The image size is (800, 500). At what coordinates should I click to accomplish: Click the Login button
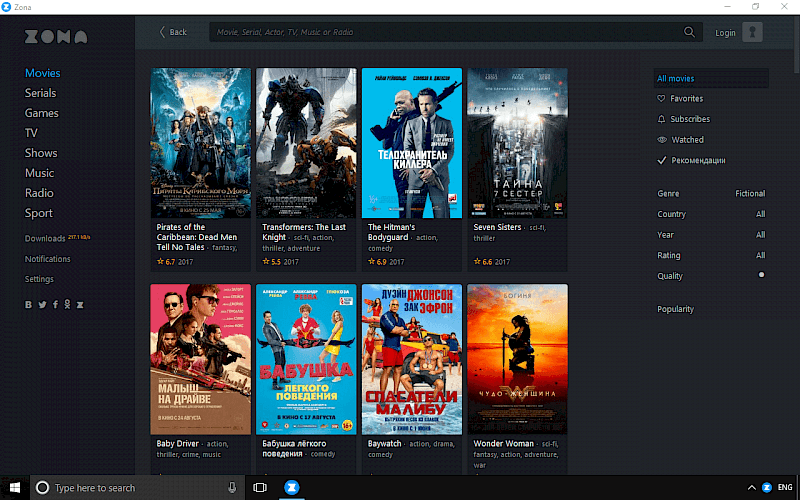point(725,33)
